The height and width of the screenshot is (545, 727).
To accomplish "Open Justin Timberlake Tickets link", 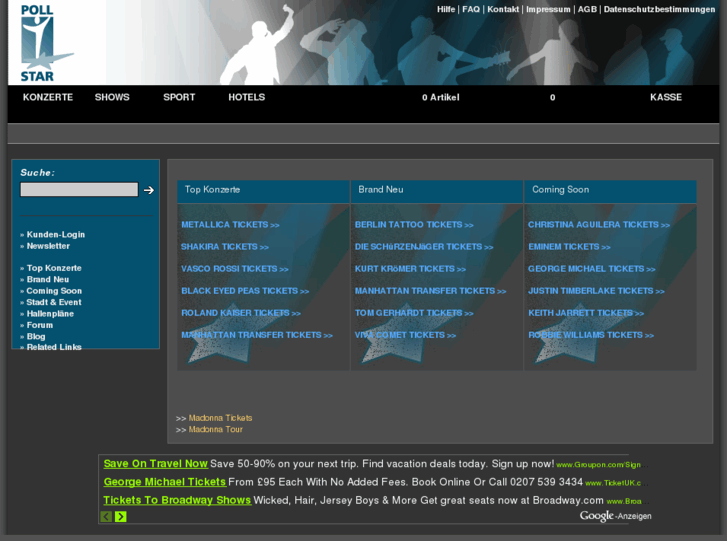I will pyautogui.click(x=596, y=291).
